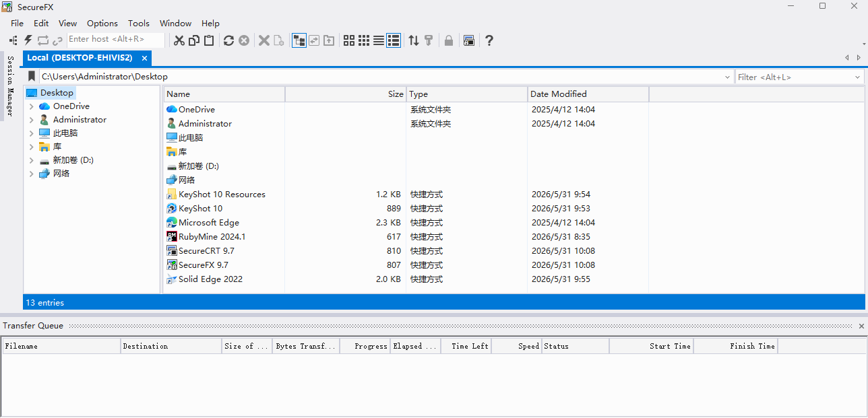868x418 pixels.
Task: Open the Tools menu
Action: click(139, 23)
